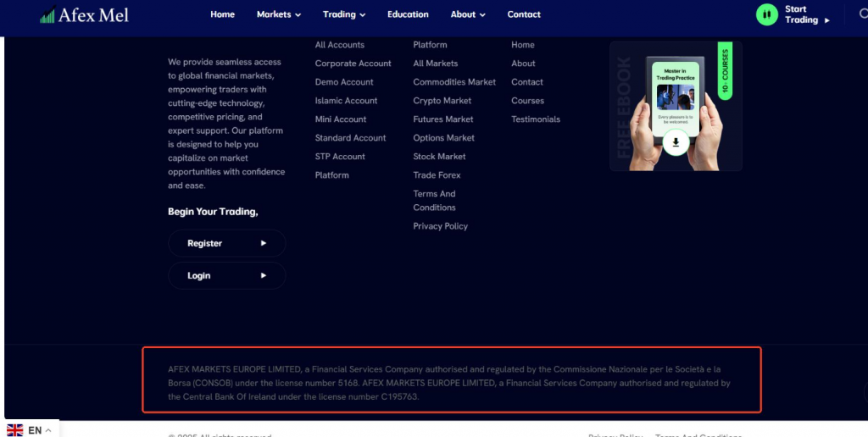Open the Mini Account link
Viewport: 868px width, 437px height.
click(341, 119)
